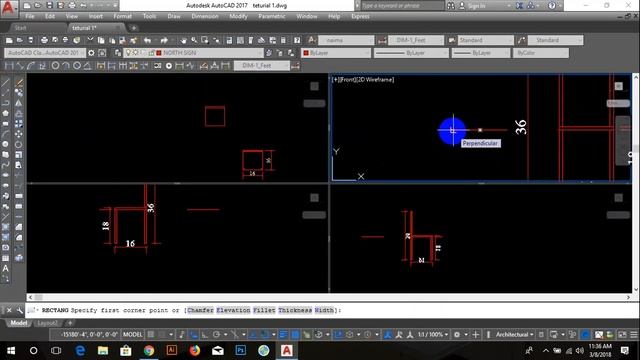Click the Copy icon in standard toolbar
This screenshot has height=360, width=640.
coord(101,40)
